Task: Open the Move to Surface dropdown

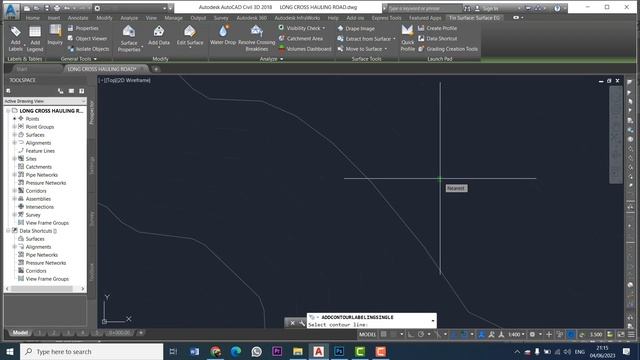Action: coord(362,49)
